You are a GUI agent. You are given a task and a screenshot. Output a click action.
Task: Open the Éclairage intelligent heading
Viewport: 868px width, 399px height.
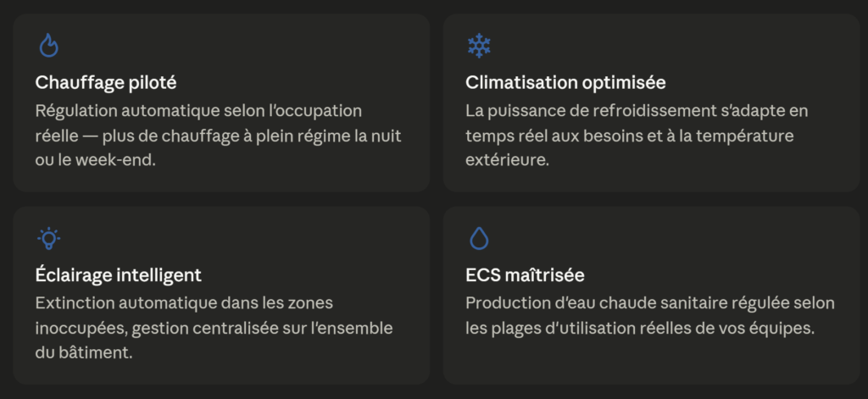(x=119, y=275)
